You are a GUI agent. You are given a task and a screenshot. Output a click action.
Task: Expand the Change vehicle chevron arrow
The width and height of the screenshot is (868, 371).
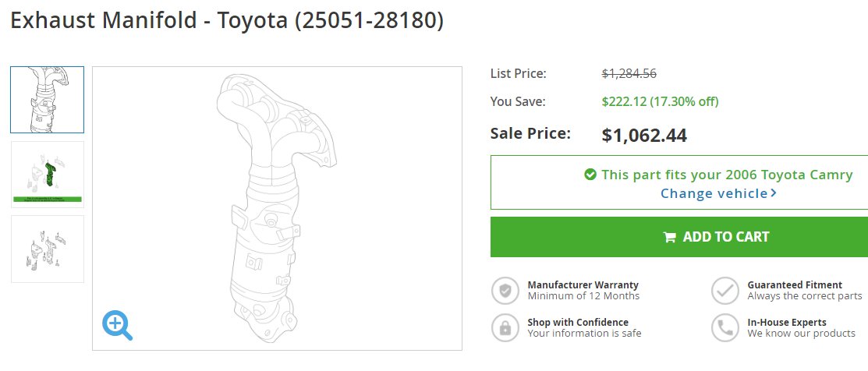click(x=774, y=193)
